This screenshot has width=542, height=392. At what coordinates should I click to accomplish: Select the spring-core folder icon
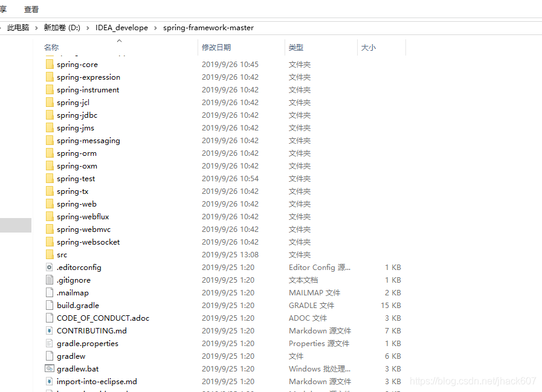(50, 64)
